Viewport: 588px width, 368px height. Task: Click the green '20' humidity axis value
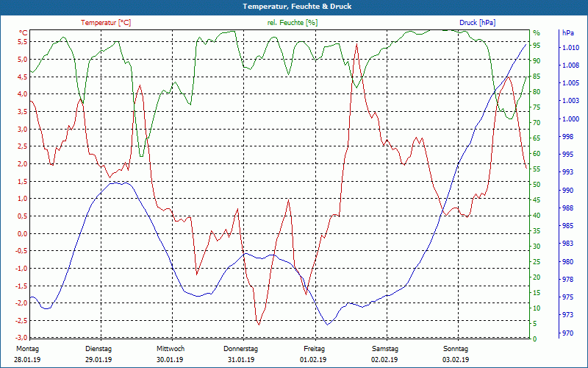coord(537,277)
